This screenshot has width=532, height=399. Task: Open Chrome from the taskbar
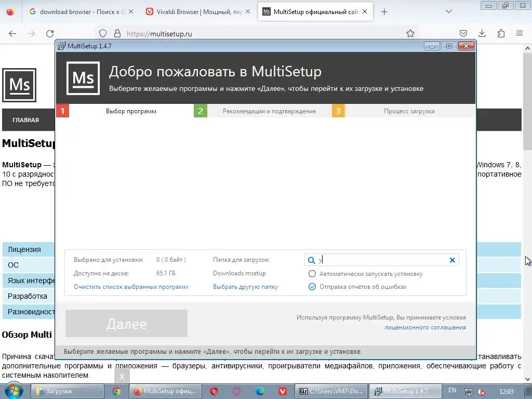(x=116, y=391)
